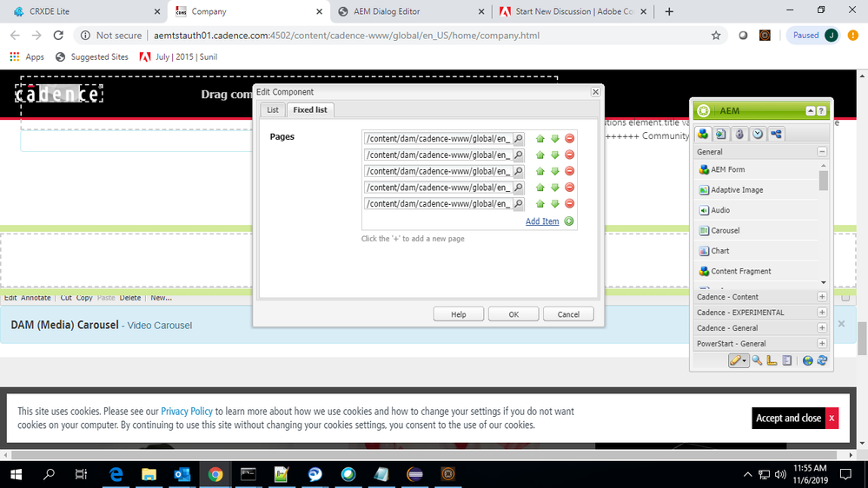Open the Privacy Policy link
868x488 pixels.
(187, 412)
